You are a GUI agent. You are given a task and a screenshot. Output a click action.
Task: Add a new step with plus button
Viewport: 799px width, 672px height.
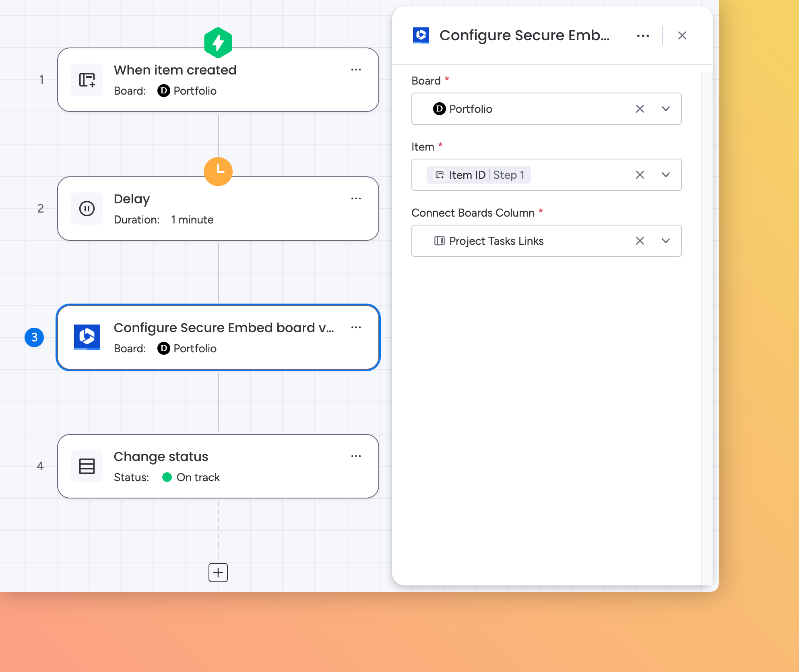click(x=218, y=573)
